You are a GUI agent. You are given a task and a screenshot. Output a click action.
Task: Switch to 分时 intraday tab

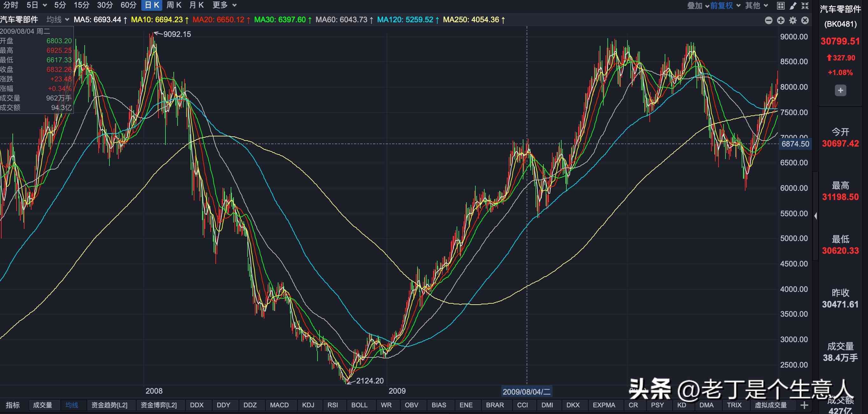pos(11,5)
